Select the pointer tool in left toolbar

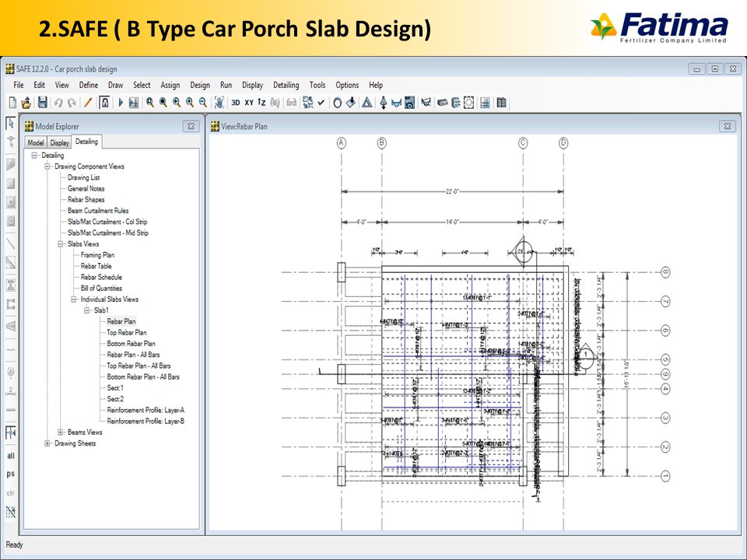click(x=10, y=124)
